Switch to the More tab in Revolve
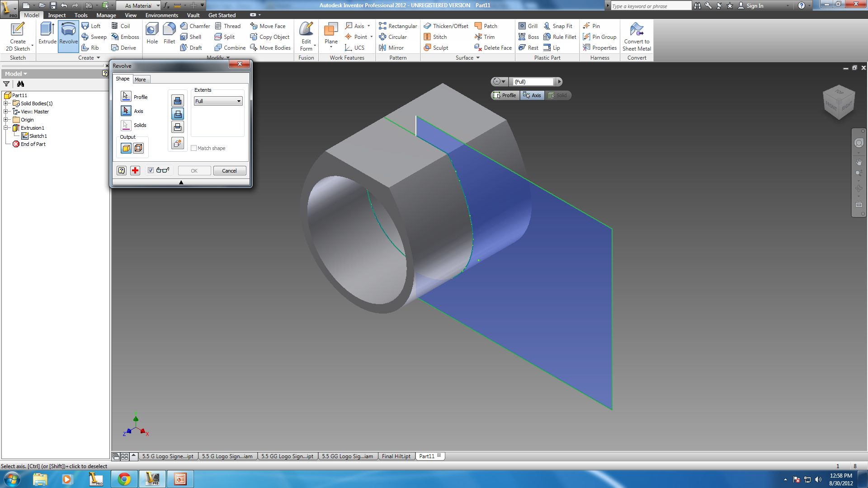Screen dimensions: 868x488 (x=141, y=79)
